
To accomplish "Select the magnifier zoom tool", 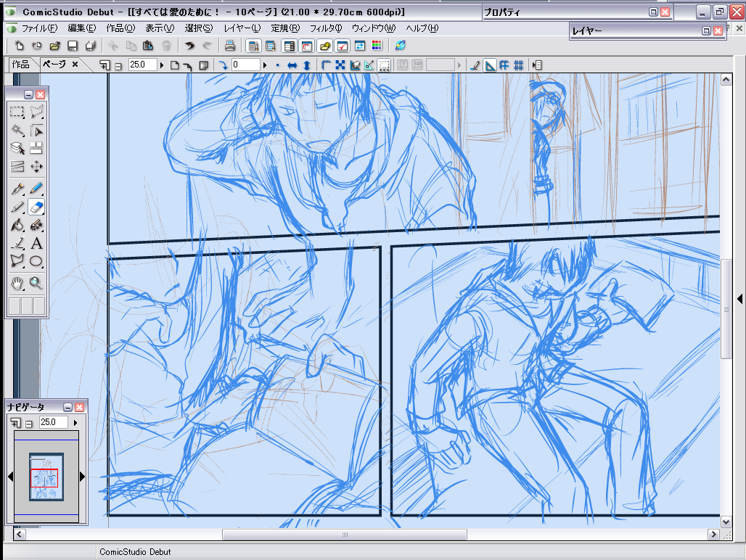I will [36, 284].
